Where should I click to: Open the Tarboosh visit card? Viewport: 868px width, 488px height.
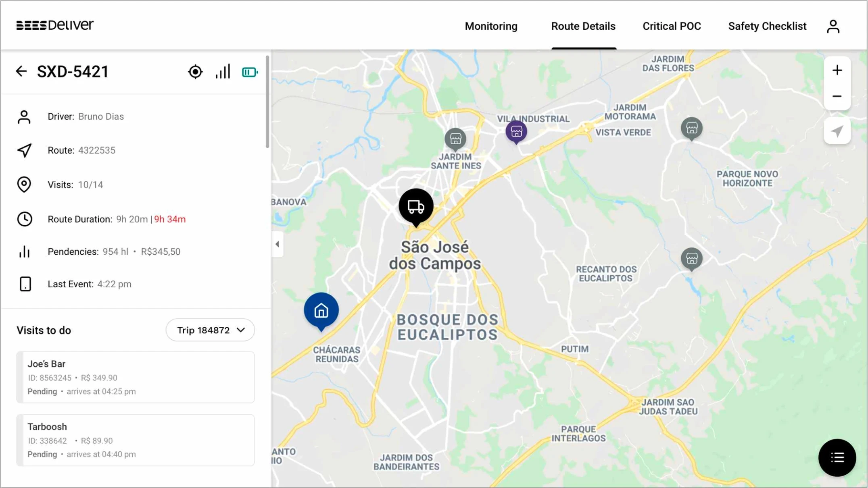(x=136, y=440)
